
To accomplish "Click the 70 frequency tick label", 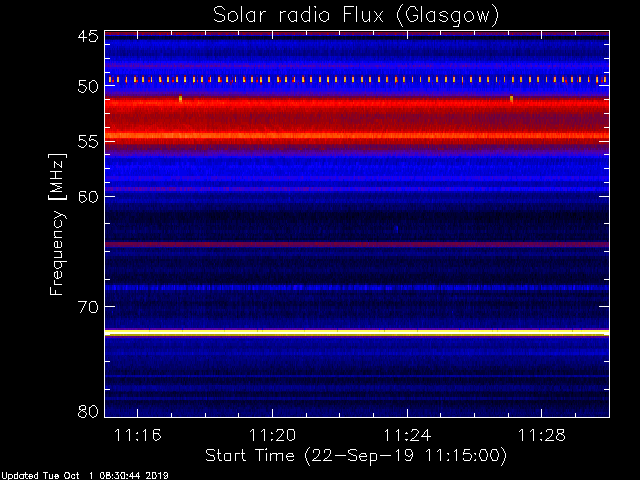I will click(88, 307).
